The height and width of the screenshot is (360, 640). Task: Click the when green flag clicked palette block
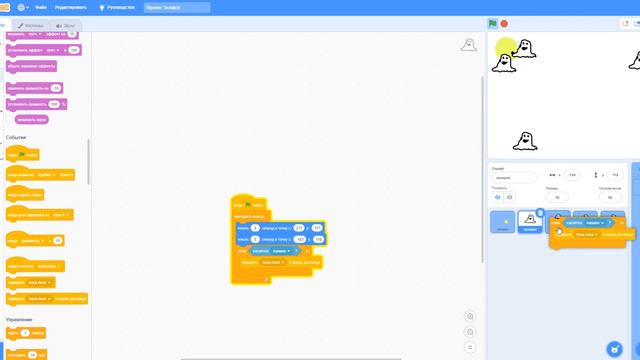coord(22,154)
